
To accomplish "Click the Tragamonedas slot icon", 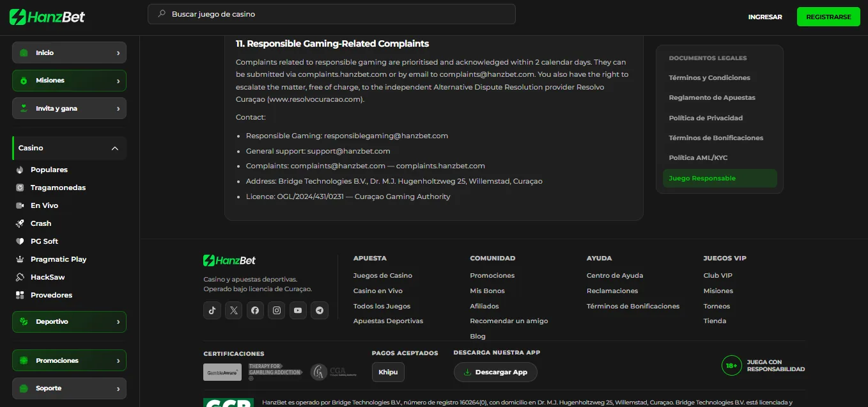I will [19, 188].
